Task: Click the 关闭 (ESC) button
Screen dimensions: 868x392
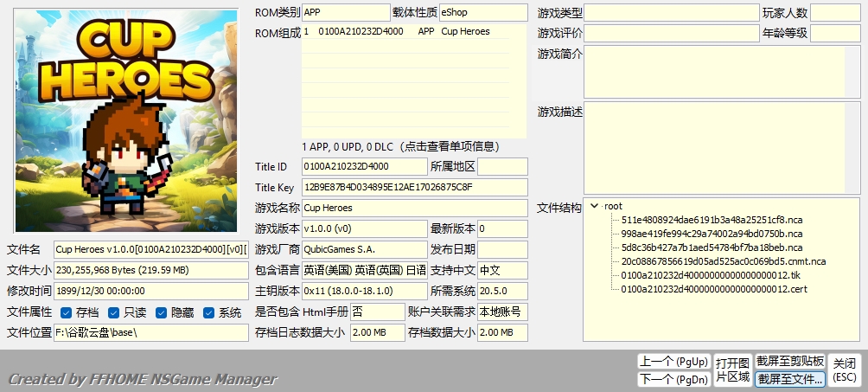Action: (x=845, y=370)
